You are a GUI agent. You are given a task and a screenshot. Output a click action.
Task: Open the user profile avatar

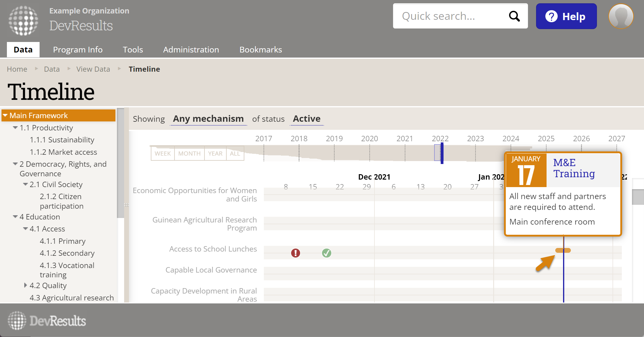tap(621, 16)
